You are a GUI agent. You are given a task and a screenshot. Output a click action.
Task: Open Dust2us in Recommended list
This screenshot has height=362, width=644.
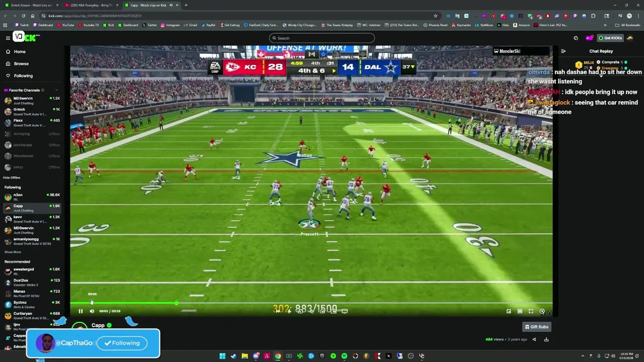click(32, 282)
